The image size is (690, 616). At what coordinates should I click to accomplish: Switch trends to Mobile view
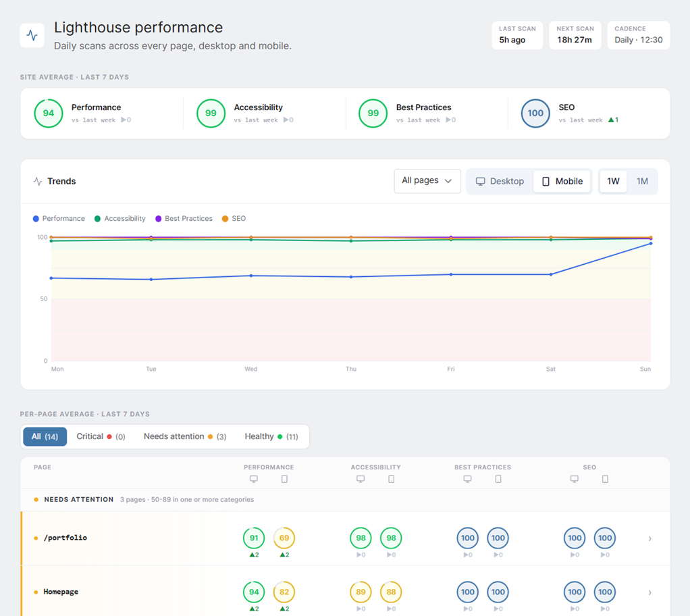(562, 182)
